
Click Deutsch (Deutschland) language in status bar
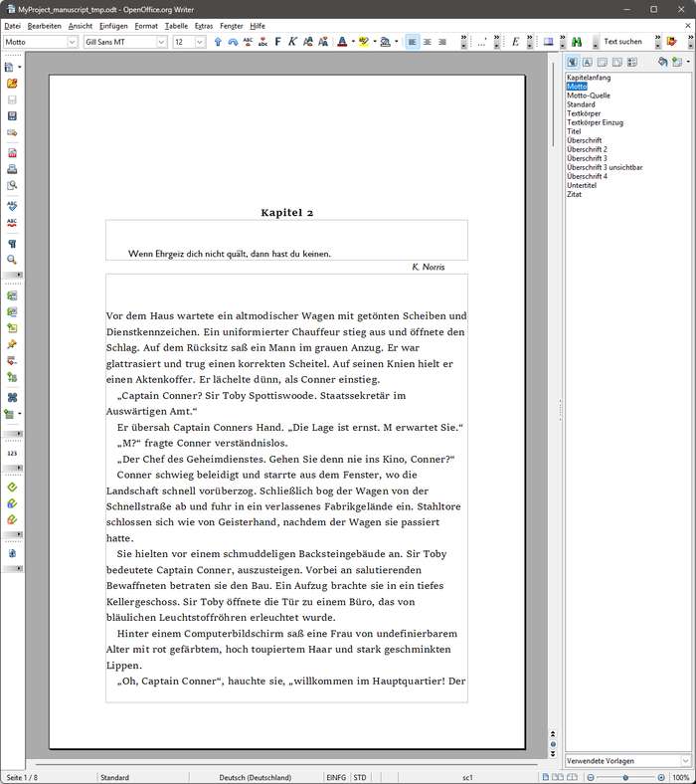click(x=256, y=777)
